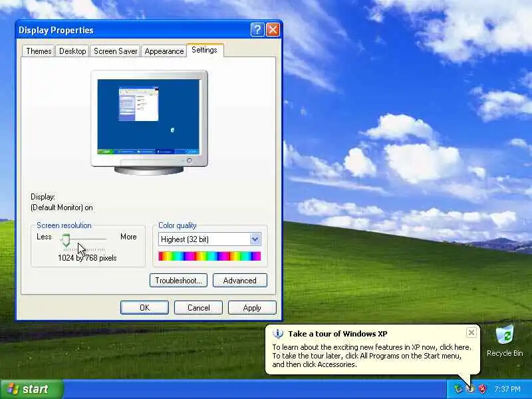Click the tour balloon message text
The height and width of the screenshot is (399, 532).
[x=372, y=356]
